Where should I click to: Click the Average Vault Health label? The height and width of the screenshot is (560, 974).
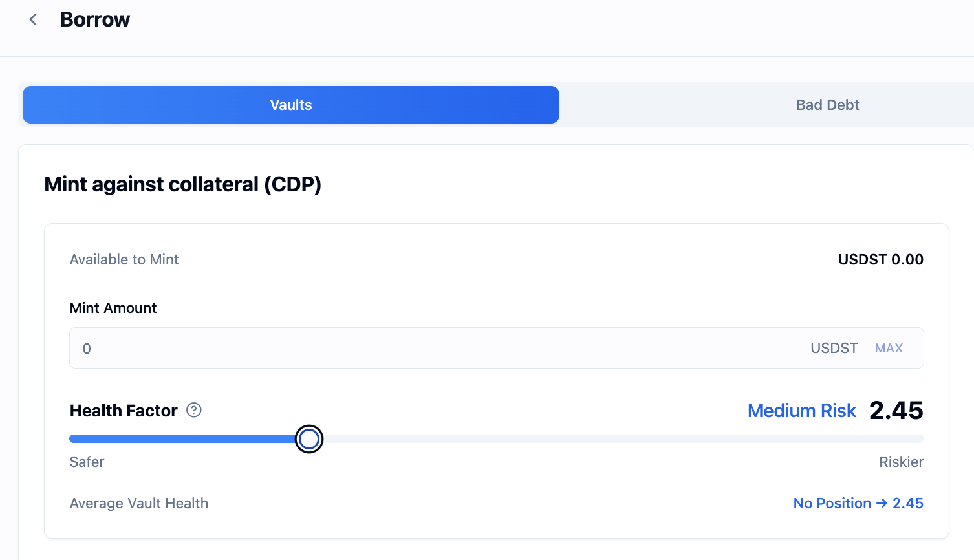point(139,503)
